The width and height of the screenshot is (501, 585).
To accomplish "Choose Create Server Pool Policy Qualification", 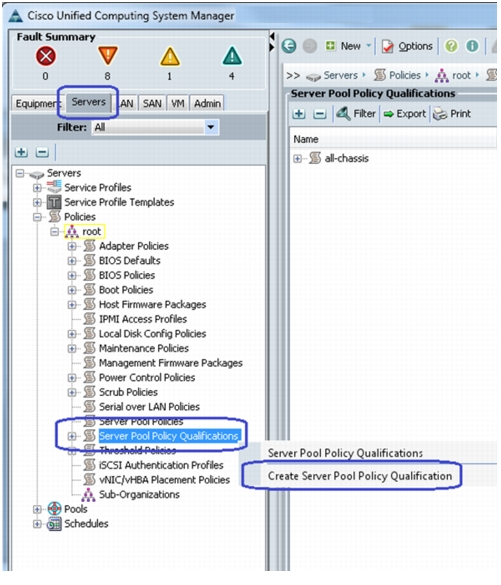I will click(x=360, y=476).
